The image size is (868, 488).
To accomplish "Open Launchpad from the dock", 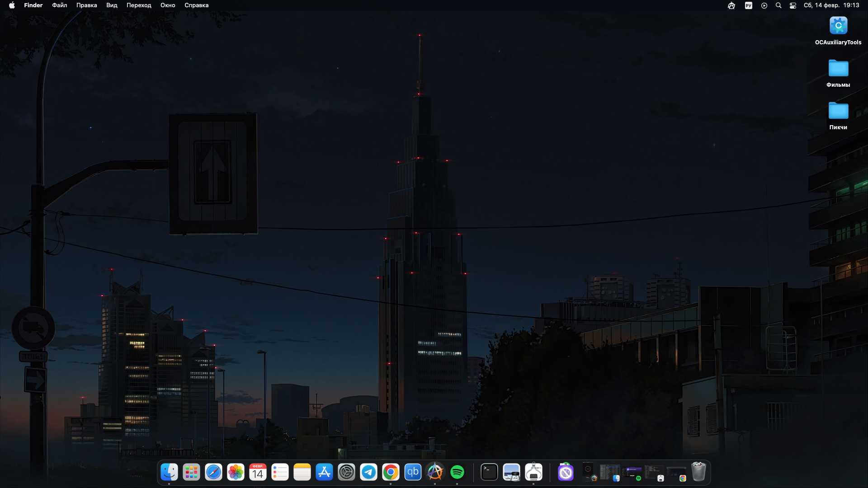I will [x=191, y=472].
